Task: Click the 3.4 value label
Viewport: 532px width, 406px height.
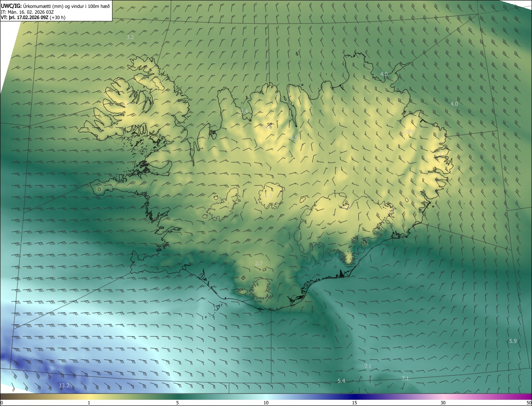Action: (244, 111)
